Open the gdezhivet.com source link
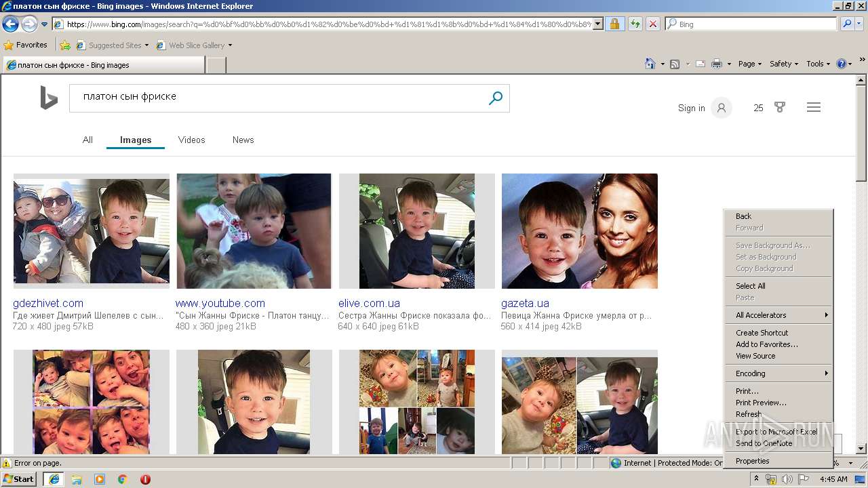The height and width of the screenshot is (488, 868). pyautogui.click(x=47, y=303)
